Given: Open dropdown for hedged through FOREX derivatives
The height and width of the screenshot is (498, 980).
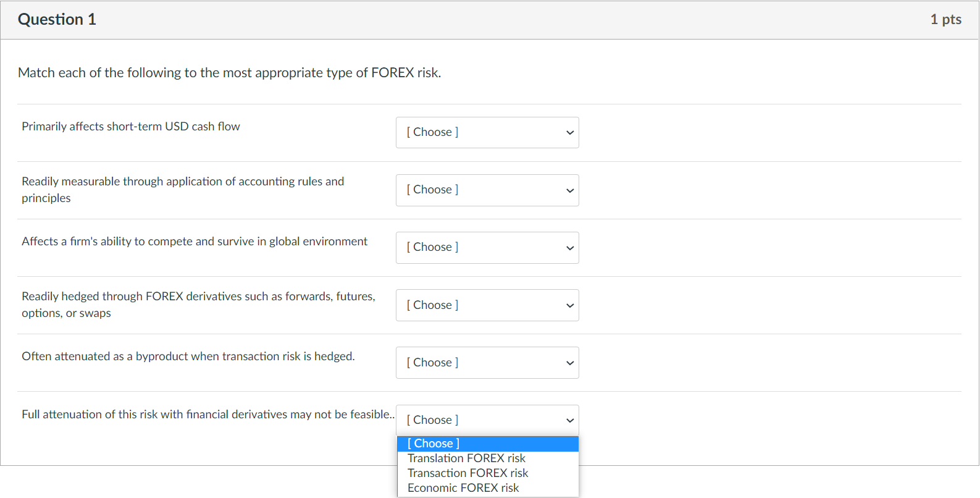Looking at the screenshot, I should [487, 305].
